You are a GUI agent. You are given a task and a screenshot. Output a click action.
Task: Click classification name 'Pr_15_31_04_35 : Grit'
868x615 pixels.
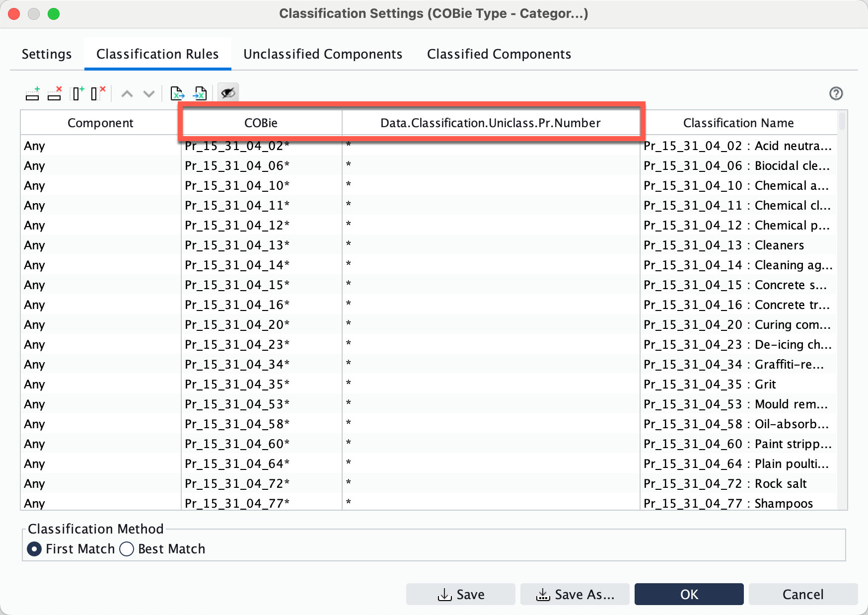(739, 384)
